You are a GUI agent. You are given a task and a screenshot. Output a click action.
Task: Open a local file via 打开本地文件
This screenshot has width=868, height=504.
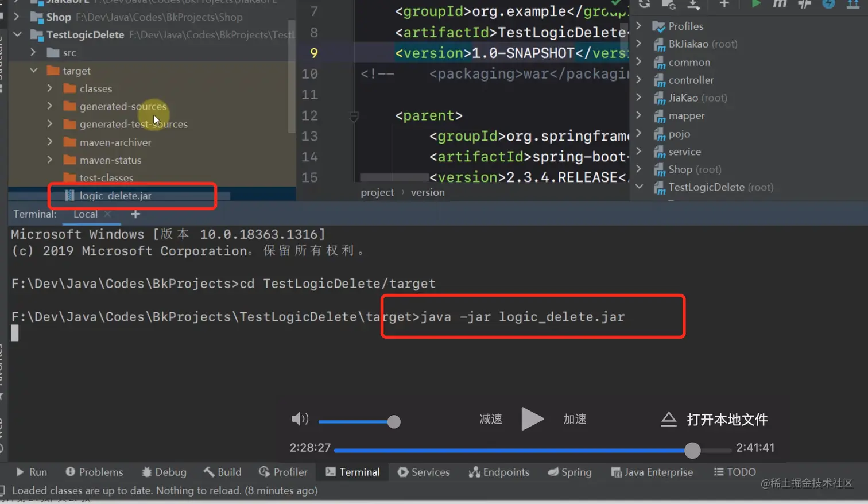point(727,420)
